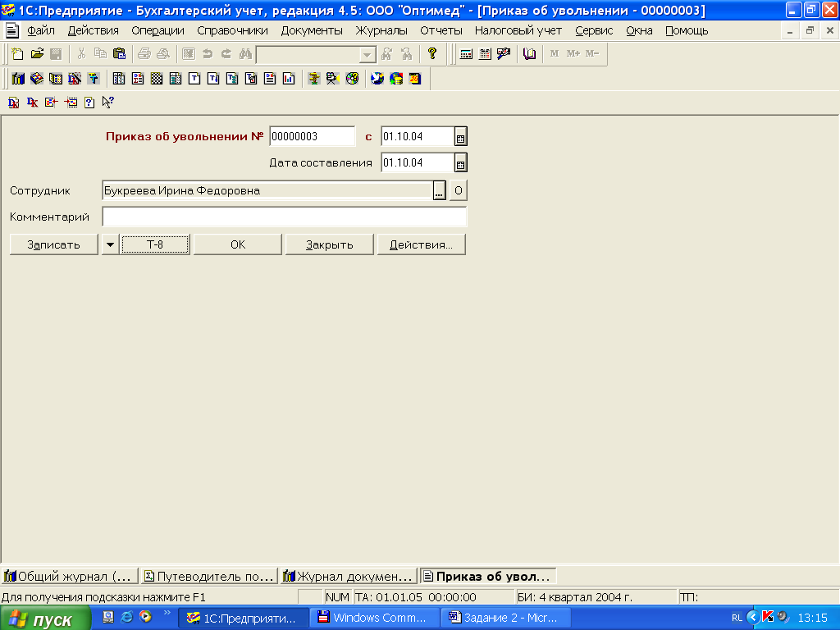The width and height of the screenshot is (840, 630).
Task: Click the movie camera icon
Action: [x=333, y=79]
